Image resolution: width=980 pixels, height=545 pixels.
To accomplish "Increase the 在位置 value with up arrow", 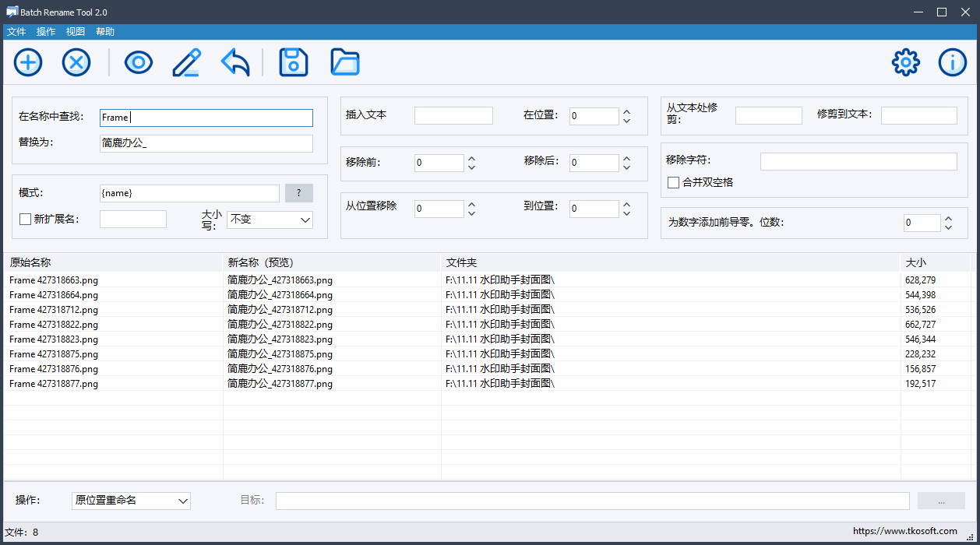I will point(626,112).
